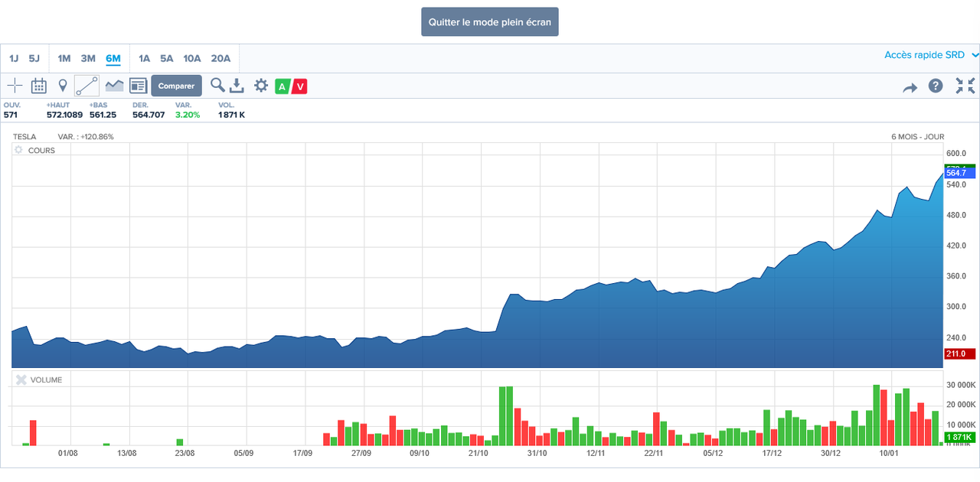Viewport: 980px width, 482px height.
Task: Click the Comparer button
Action: [x=177, y=86]
